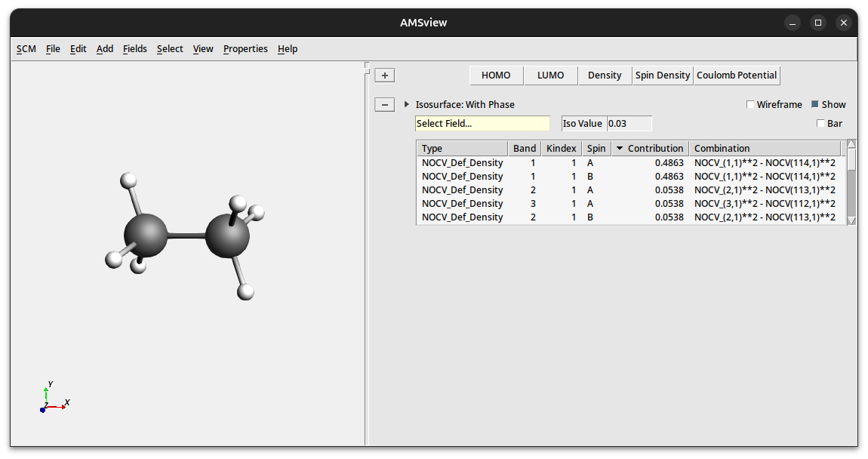868x459 pixels.
Task: Click the XYZ axes orientation indicator
Action: click(x=53, y=399)
